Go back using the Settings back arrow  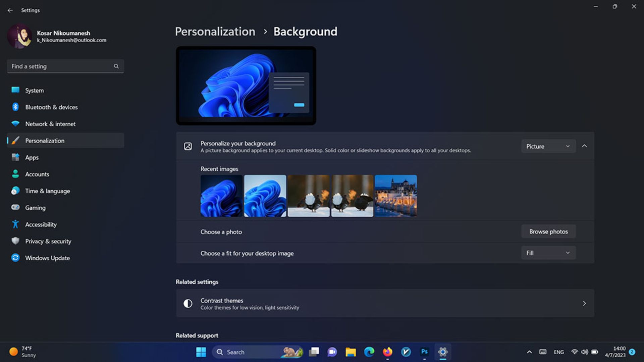pos(10,10)
